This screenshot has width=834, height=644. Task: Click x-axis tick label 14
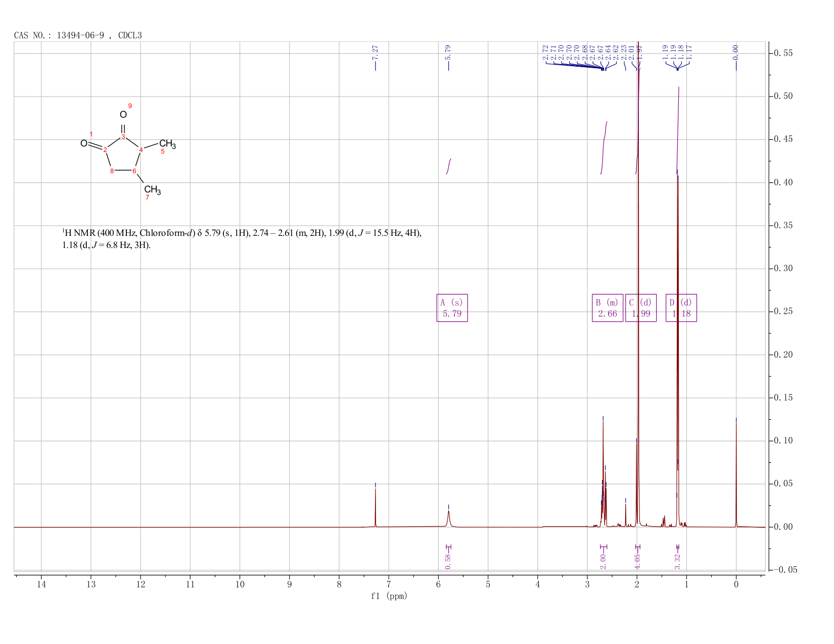coord(41,584)
